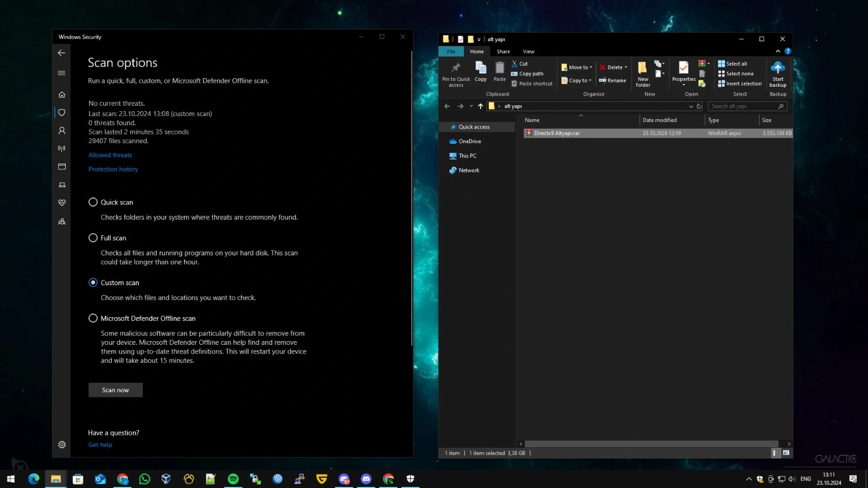Switch to the View ribbon tab
Image resolution: width=868 pixels, height=488 pixels.
(x=528, y=52)
